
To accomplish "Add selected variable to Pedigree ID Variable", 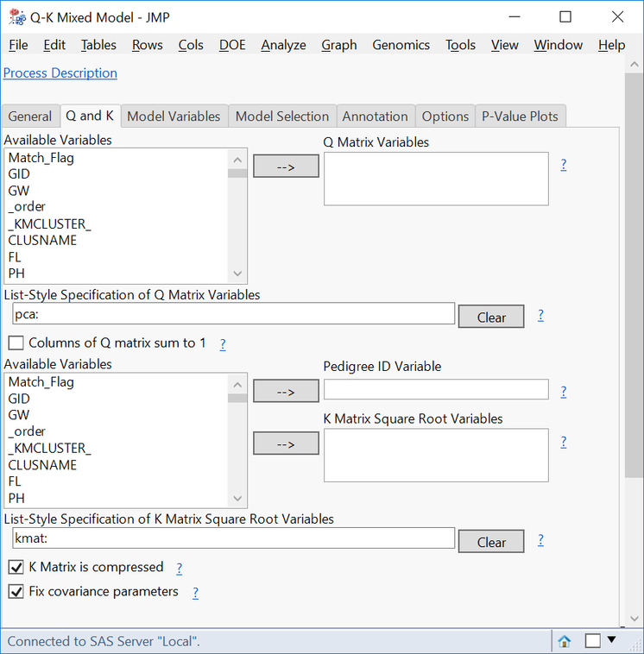I will (x=286, y=392).
